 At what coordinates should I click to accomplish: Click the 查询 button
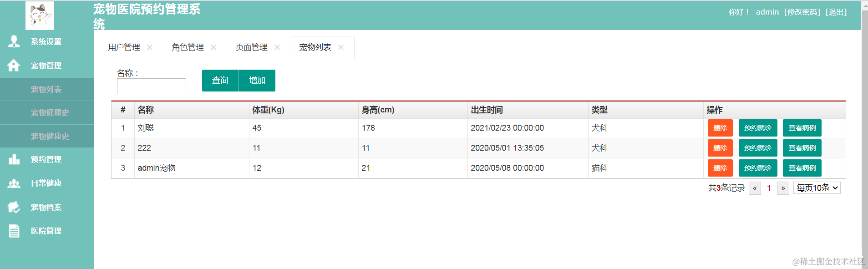click(220, 81)
